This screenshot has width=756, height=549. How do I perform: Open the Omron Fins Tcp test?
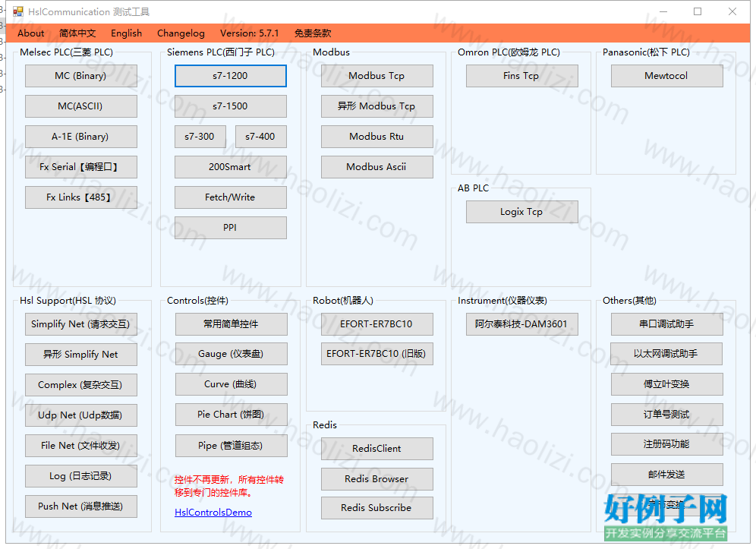click(x=521, y=76)
